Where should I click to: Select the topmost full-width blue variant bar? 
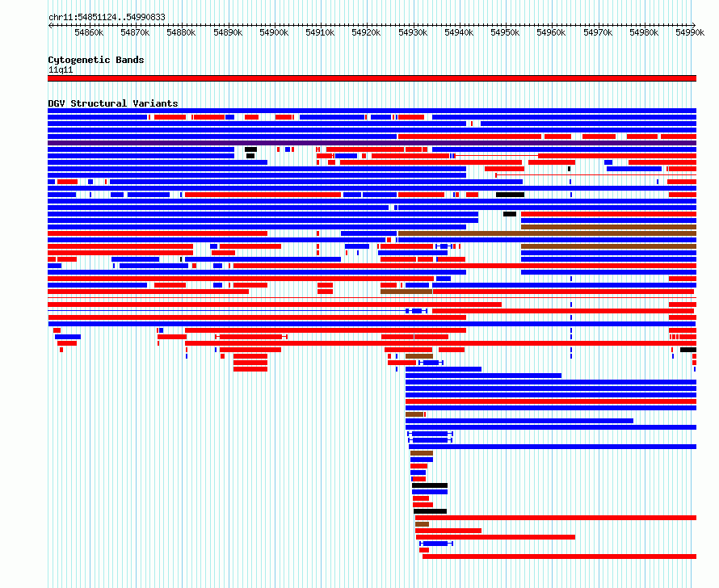point(372,111)
